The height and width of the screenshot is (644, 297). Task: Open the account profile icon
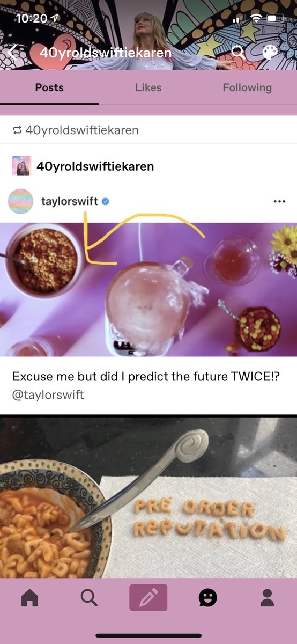coord(267,597)
